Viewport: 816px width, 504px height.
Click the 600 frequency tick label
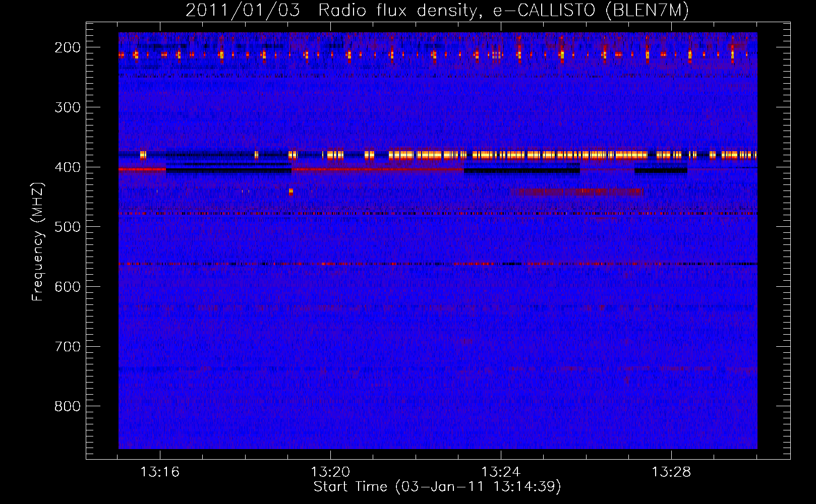[68, 287]
